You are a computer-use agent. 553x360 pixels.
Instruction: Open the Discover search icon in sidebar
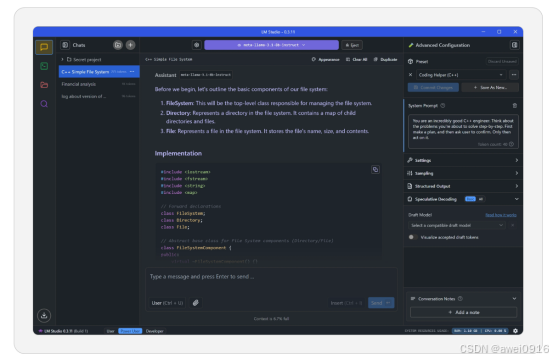pyautogui.click(x=44, y=104)
